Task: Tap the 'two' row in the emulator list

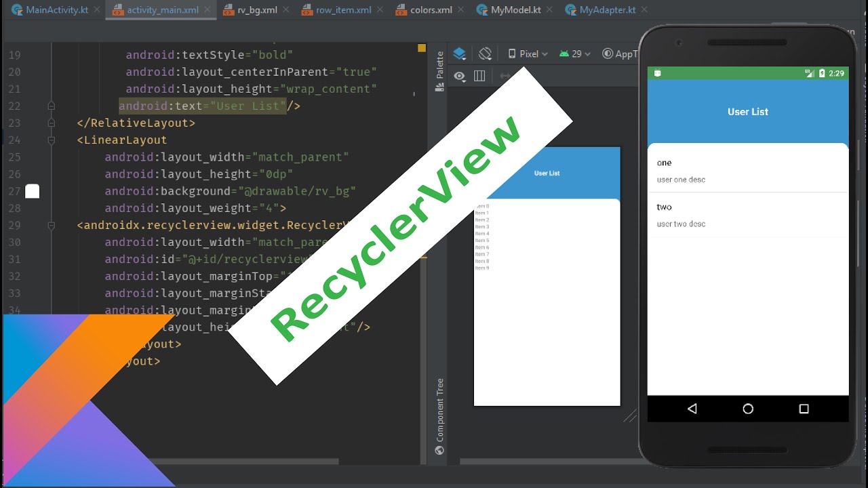Action: [748, 215]
